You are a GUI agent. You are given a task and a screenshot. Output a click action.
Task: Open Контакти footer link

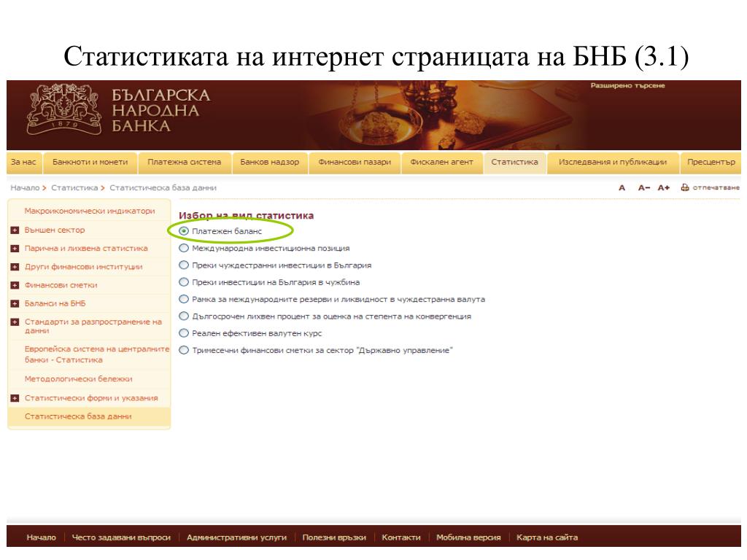tap(401, 537)
